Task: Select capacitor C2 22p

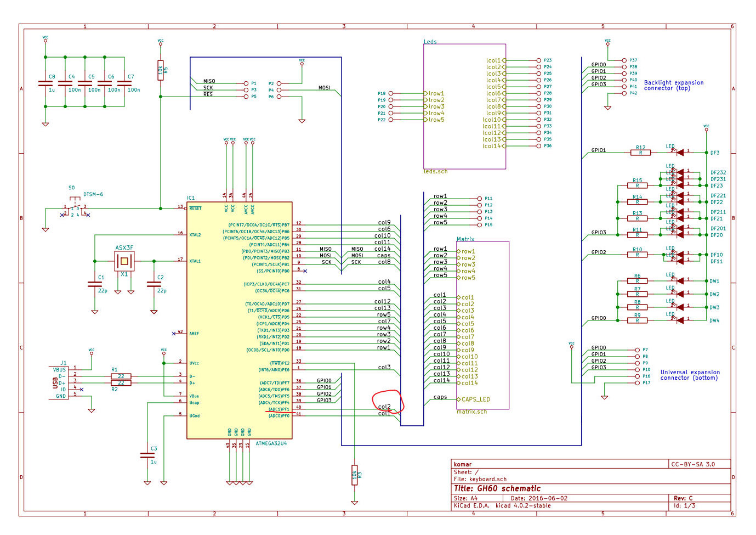Action: point(154,284)
